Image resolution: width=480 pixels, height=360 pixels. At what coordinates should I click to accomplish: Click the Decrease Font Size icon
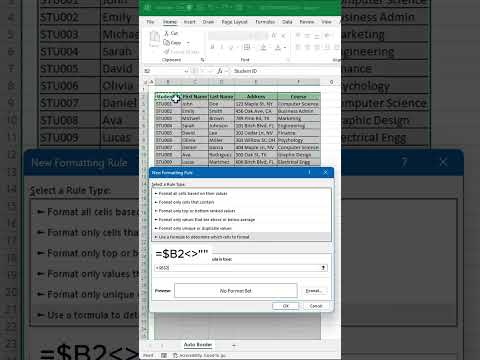[x=283, y=35]
